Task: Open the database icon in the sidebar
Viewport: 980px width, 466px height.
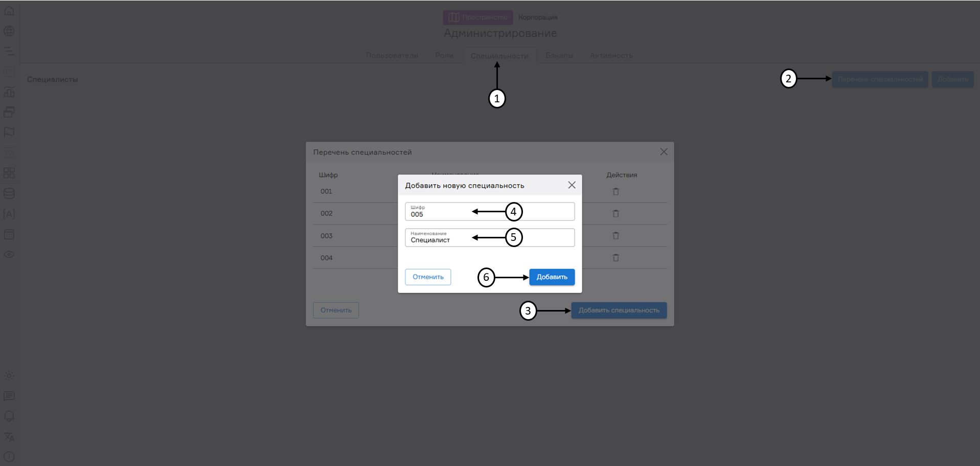Action: click(9, 193)
